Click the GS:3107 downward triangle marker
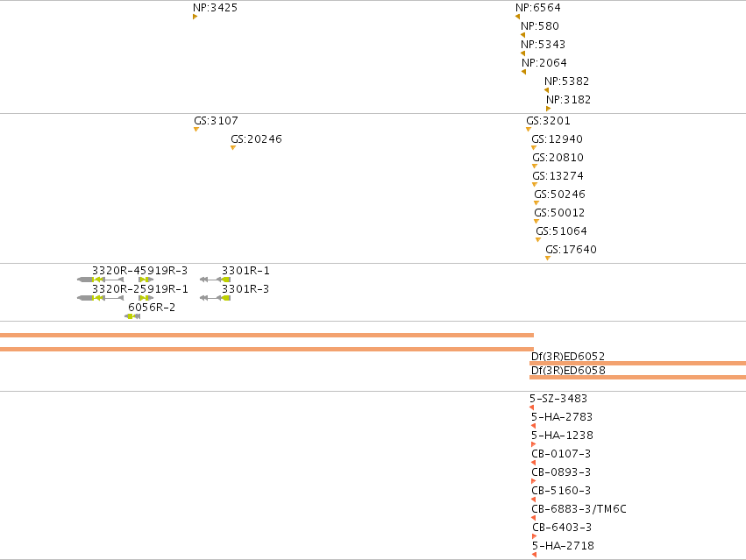The width and height of the screenshot is (746, 560). coord(196,130)
